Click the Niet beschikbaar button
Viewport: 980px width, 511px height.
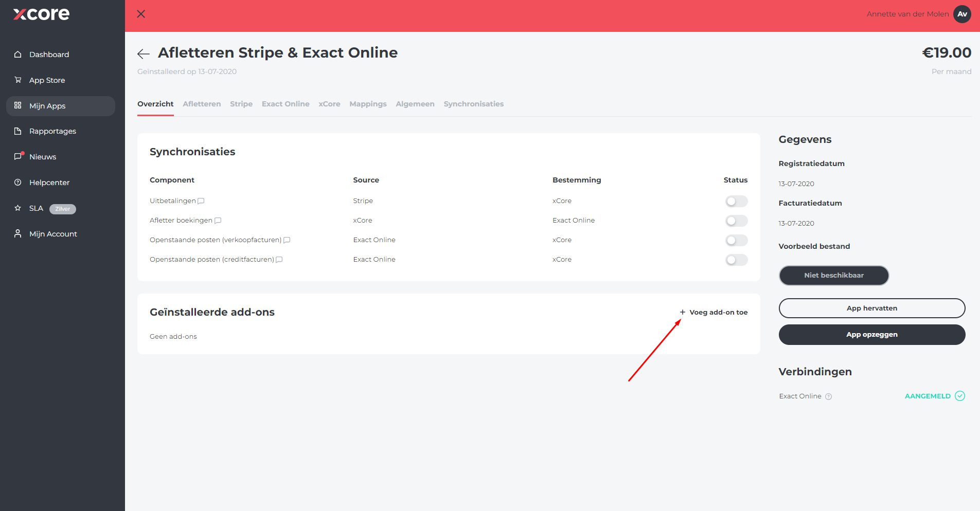tap(834, 276)
